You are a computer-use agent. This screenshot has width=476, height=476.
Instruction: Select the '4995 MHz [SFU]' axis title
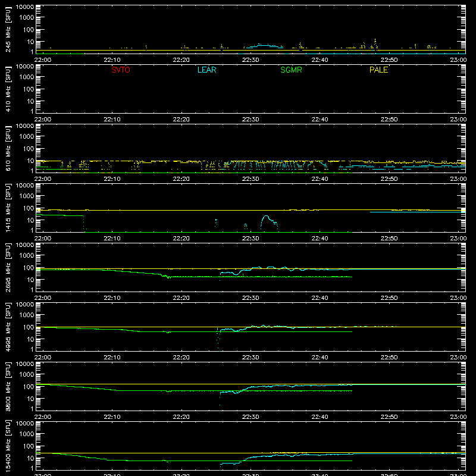click(x=8, y=327)
